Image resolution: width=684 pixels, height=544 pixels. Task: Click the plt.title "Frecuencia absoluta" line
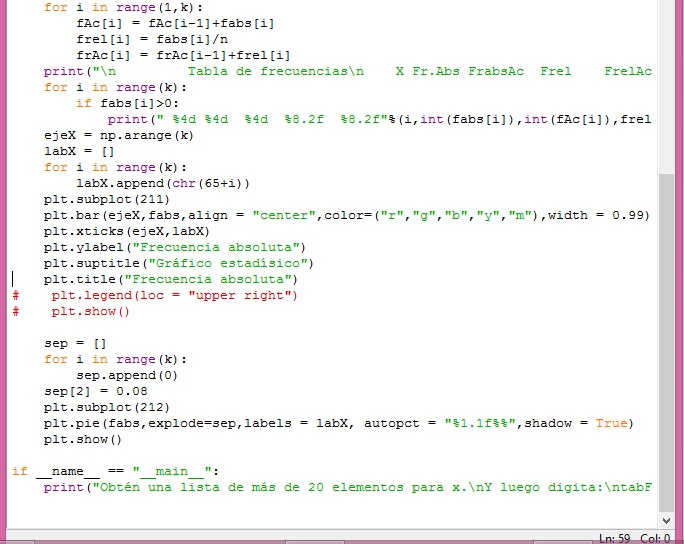click(171, 279)
